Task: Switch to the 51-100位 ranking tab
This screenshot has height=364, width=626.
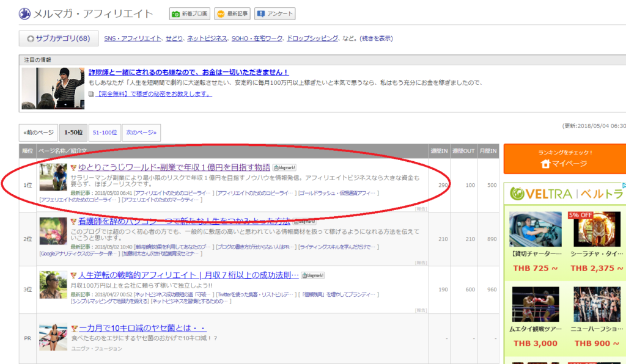Action: [x=104, y=132]
